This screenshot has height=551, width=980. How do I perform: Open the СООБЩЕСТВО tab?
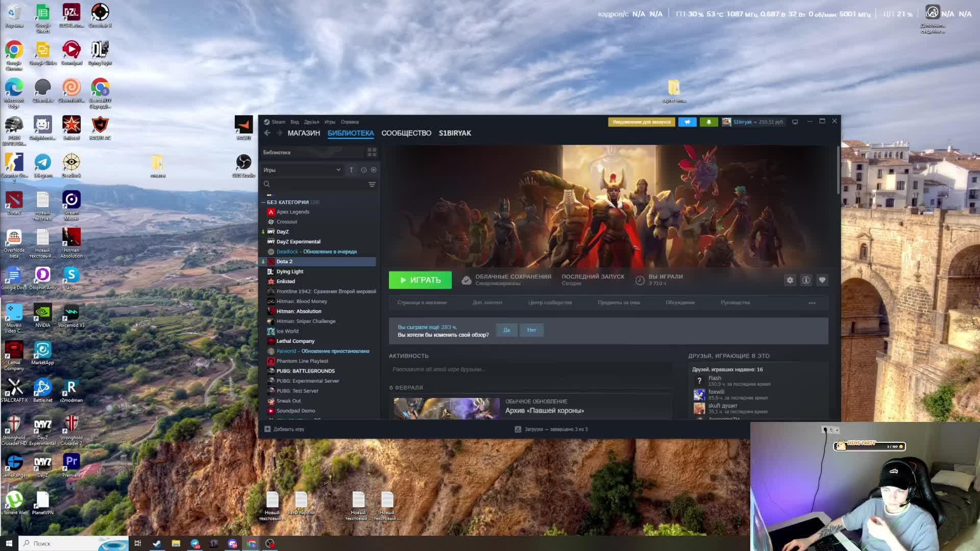pos(406,133)
